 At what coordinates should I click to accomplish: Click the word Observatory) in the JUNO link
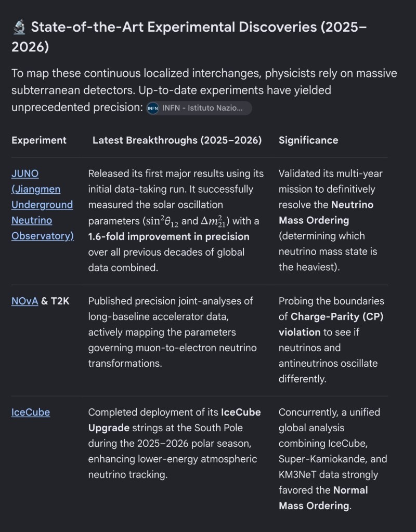tap(43, 236)
